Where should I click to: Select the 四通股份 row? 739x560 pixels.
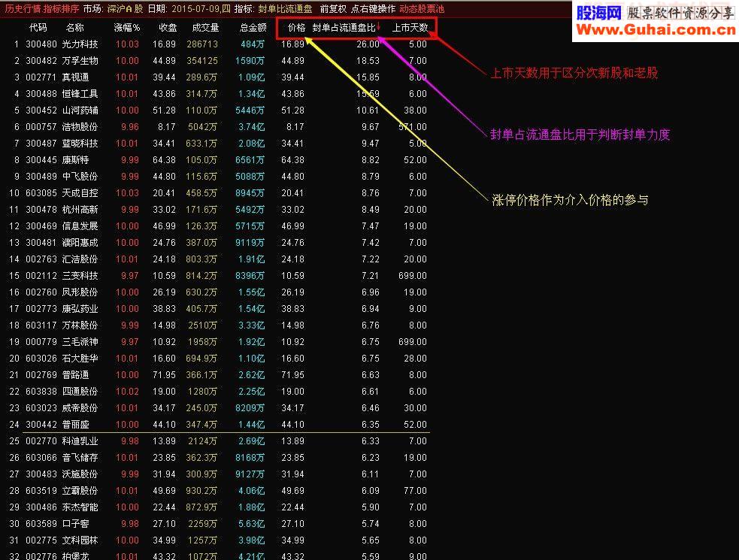pos(220,391)
